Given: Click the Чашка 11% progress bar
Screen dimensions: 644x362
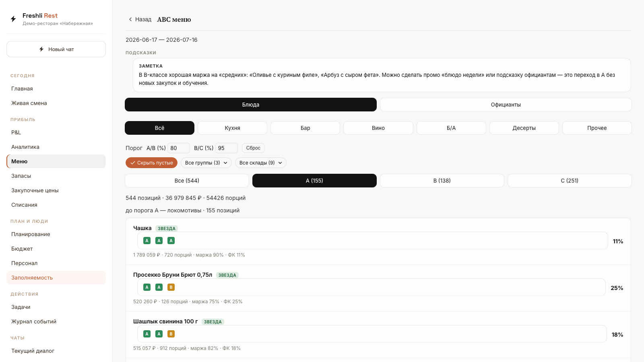Looking at the screenshot, I should [373, 241].
